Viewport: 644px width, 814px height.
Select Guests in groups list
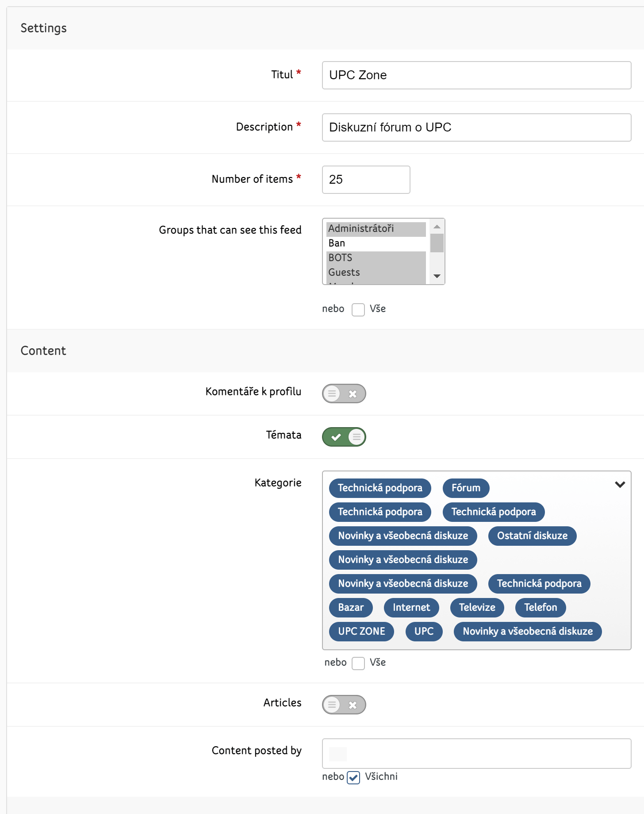pos(376,273)
